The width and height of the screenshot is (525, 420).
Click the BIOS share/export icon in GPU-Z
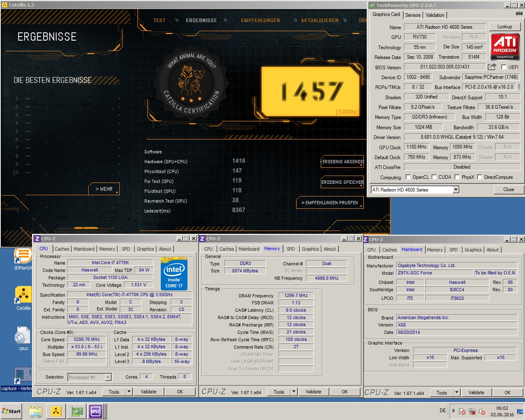tap(492, 66)
